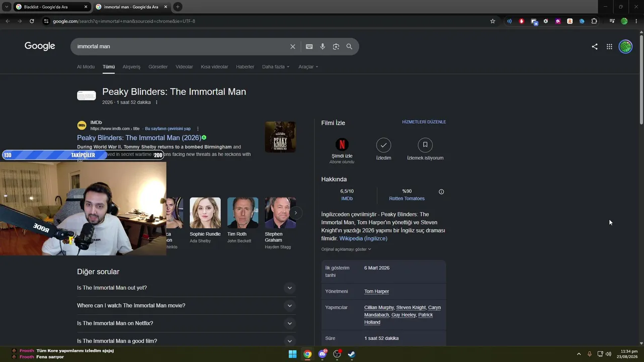This screenshot has width=644, height=362.
Task: Submit search with the magnifier icon
Action: click(349, 47)
